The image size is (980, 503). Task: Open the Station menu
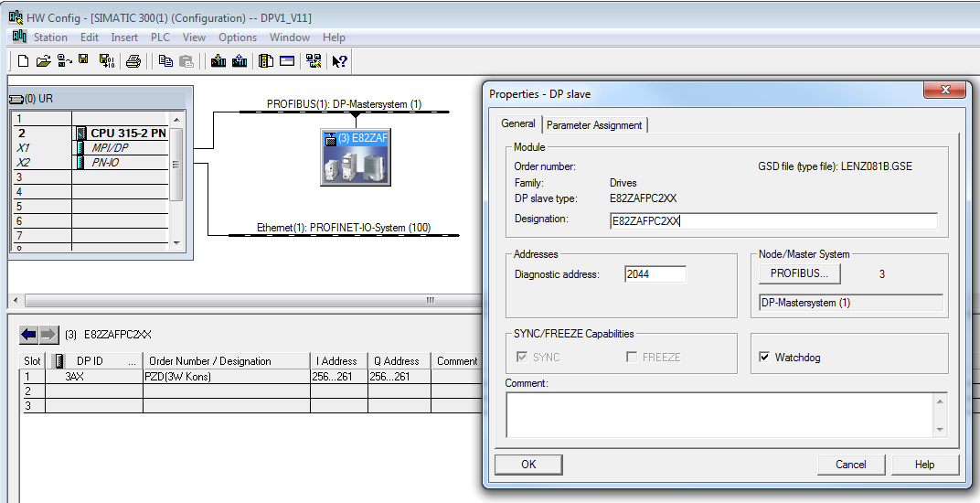(50, 37)
